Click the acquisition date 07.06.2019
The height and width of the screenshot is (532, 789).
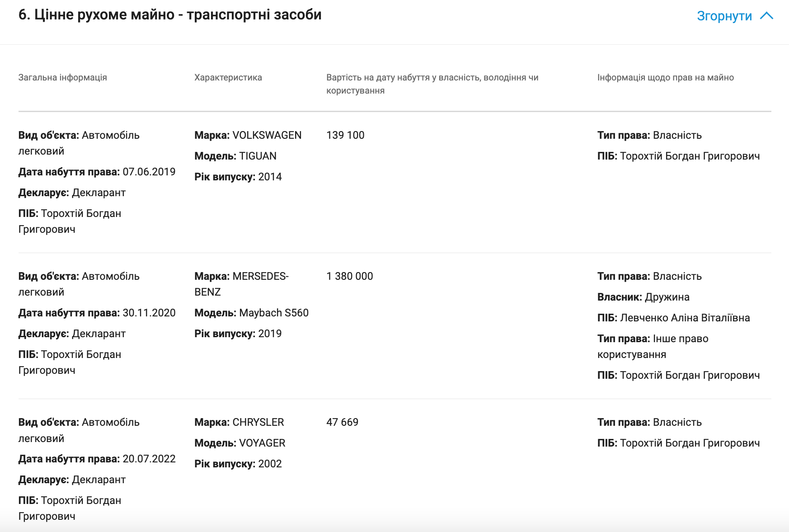[x=150, y=171]
